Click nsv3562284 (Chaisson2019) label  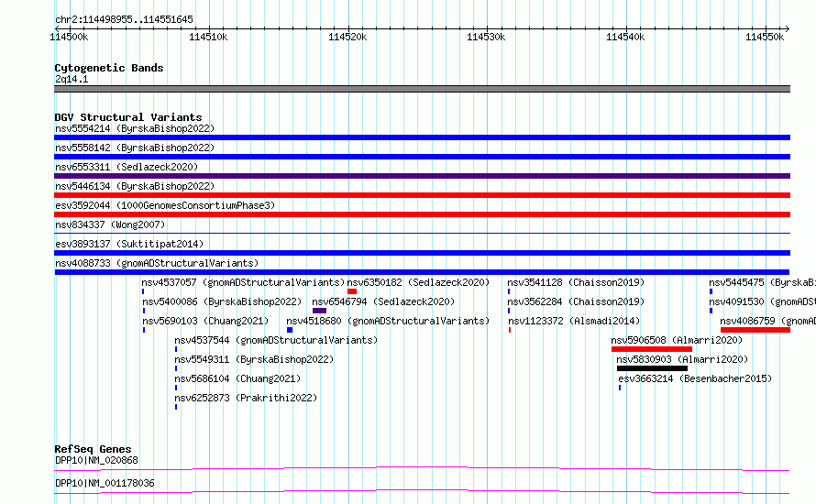(x=576, y=301)
